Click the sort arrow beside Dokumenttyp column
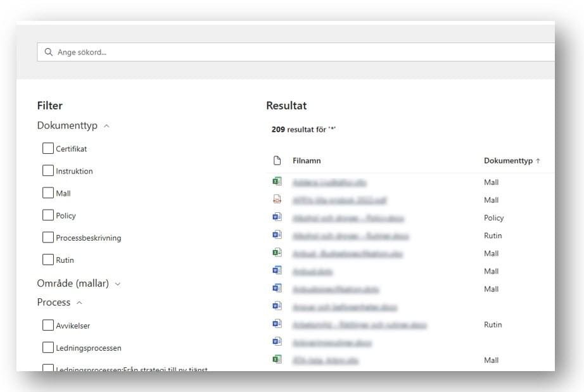The image size is (584, 392). 538,161
